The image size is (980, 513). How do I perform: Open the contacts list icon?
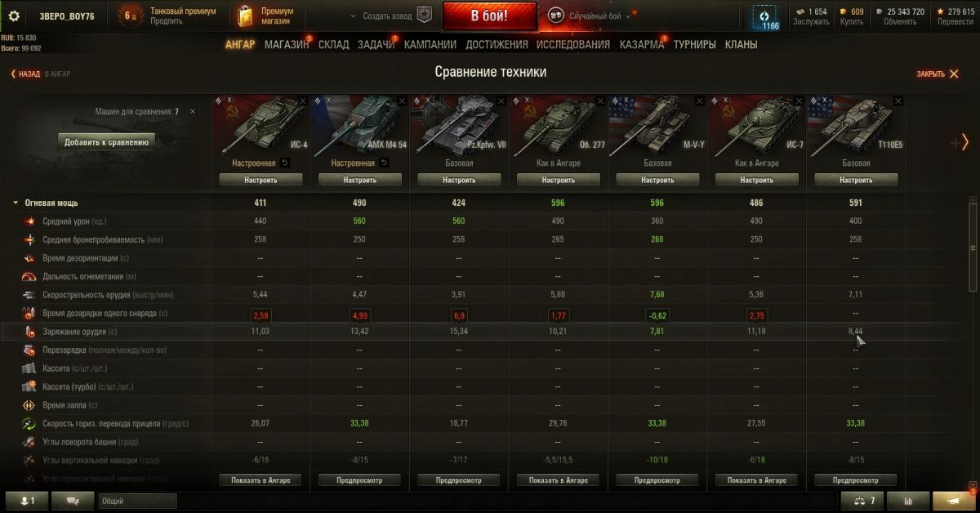27,501
